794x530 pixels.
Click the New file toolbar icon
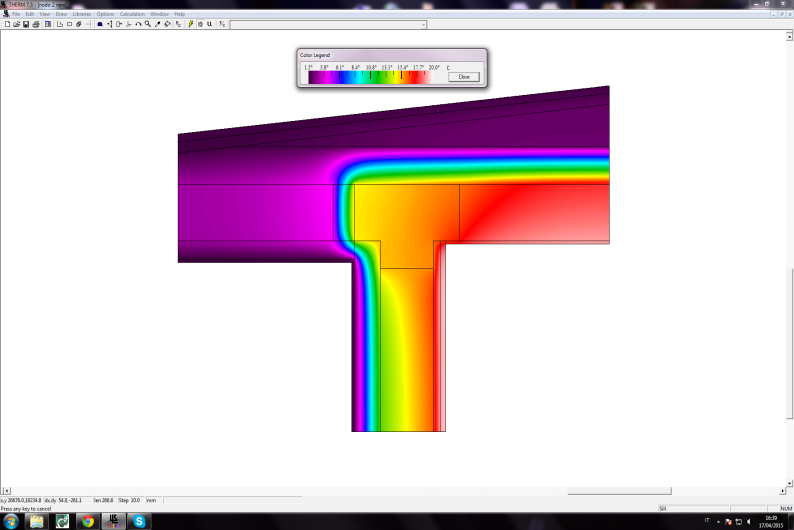tap(8, 24)
